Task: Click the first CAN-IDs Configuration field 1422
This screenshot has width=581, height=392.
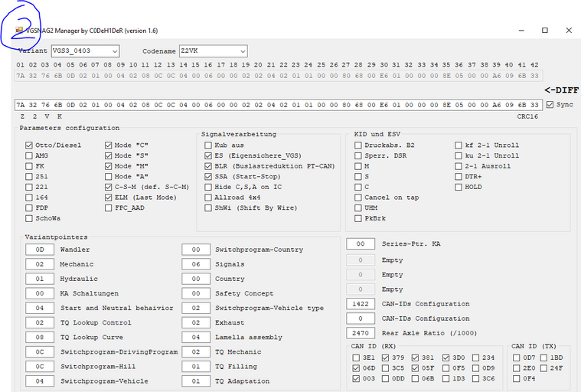Action: (x=360, y=304)
